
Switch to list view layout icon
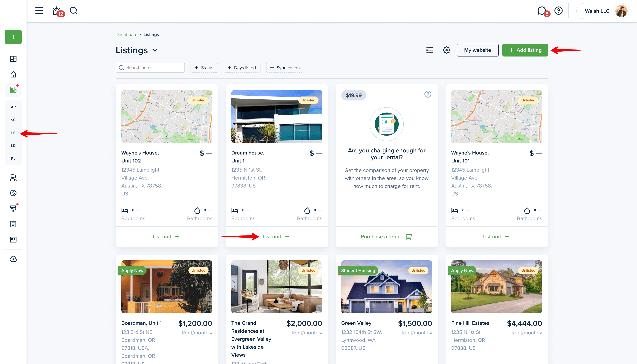coord(430,50)
